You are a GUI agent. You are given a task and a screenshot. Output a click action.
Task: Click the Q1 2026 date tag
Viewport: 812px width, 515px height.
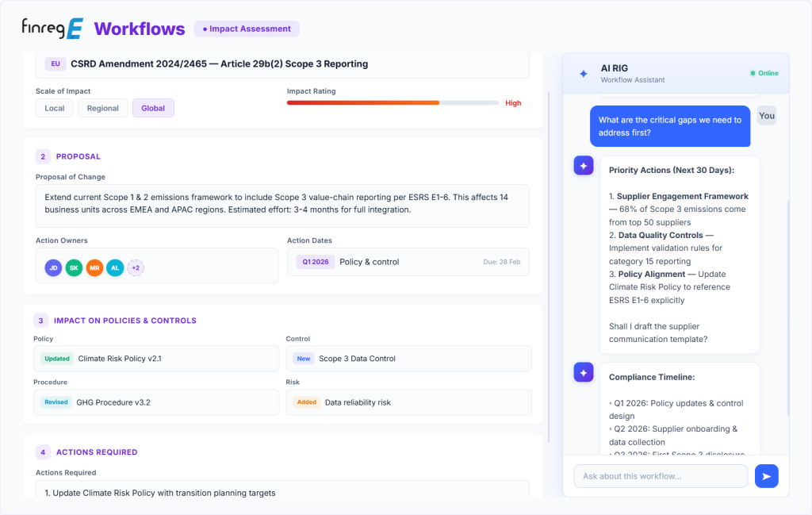(316, 262)
